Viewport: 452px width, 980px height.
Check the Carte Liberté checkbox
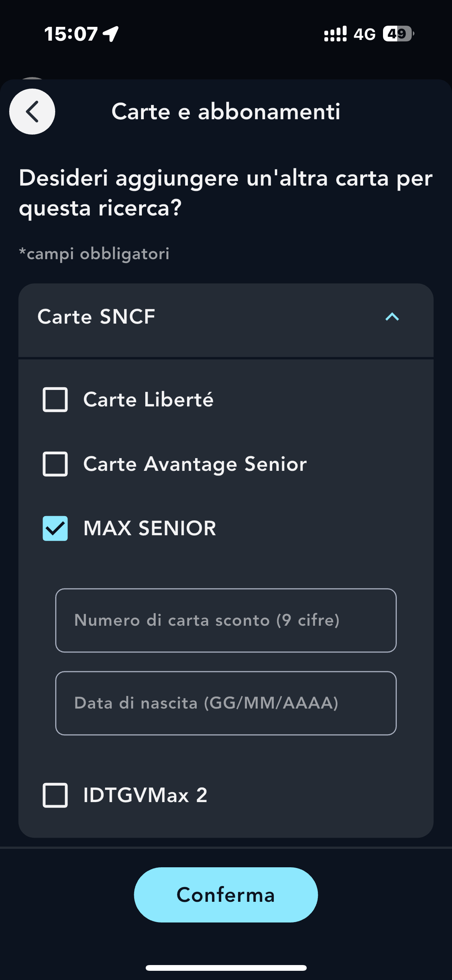[x=55, y=400]
